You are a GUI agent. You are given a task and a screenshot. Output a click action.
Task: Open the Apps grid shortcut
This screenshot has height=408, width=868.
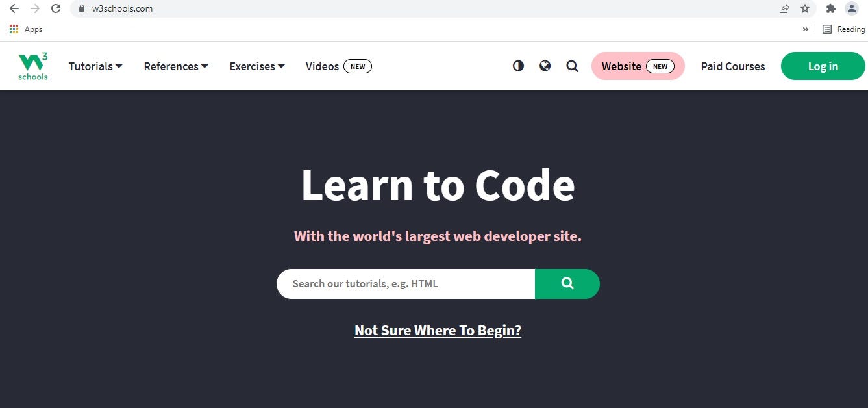[x=26, y=29]
